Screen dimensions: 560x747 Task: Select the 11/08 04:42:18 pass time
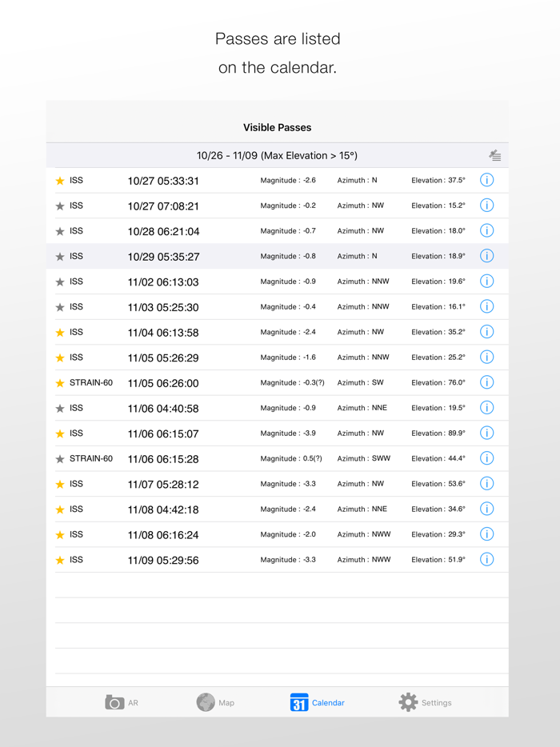point(163,509)
